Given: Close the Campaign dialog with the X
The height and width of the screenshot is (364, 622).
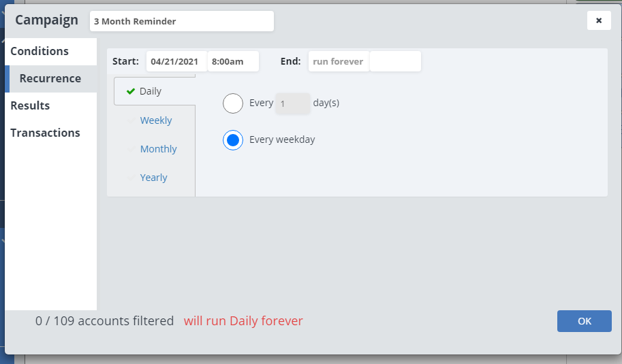Looking at the screenshot, I should 599,20.
